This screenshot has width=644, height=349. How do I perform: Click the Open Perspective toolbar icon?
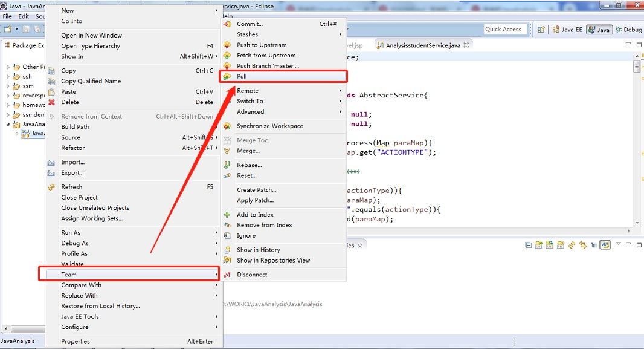541,30
